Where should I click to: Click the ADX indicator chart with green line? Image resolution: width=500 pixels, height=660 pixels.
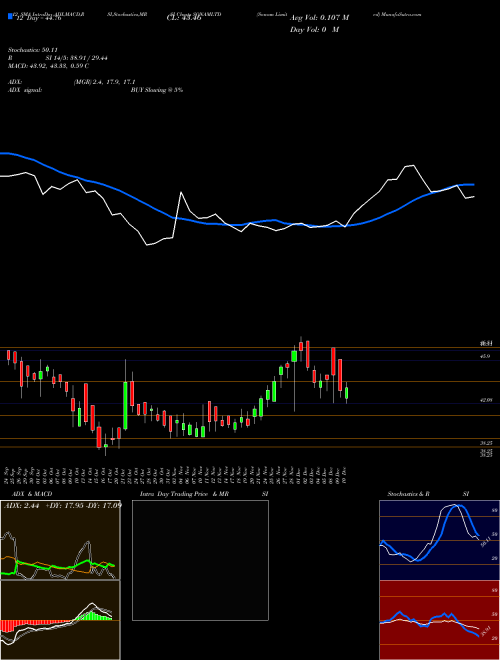tap(60, 540)
